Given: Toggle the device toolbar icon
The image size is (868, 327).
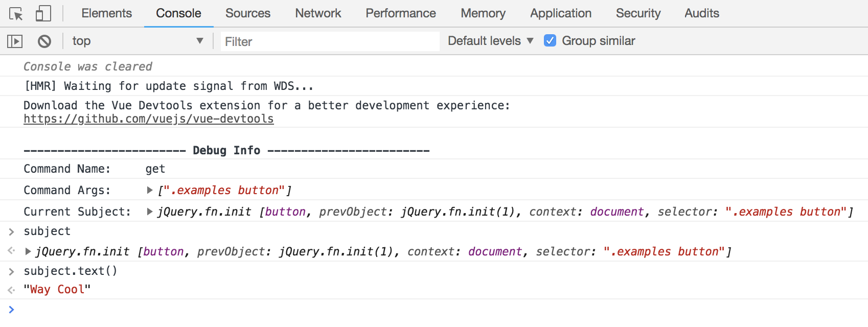Looking at the screenshot, I should click(43, 14).
